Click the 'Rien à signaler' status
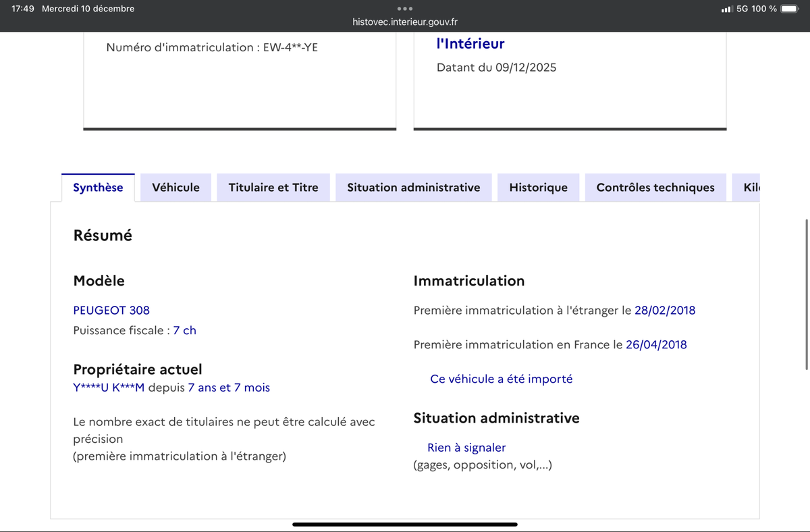Screen dimensions: 810x532 pos(466,448)
